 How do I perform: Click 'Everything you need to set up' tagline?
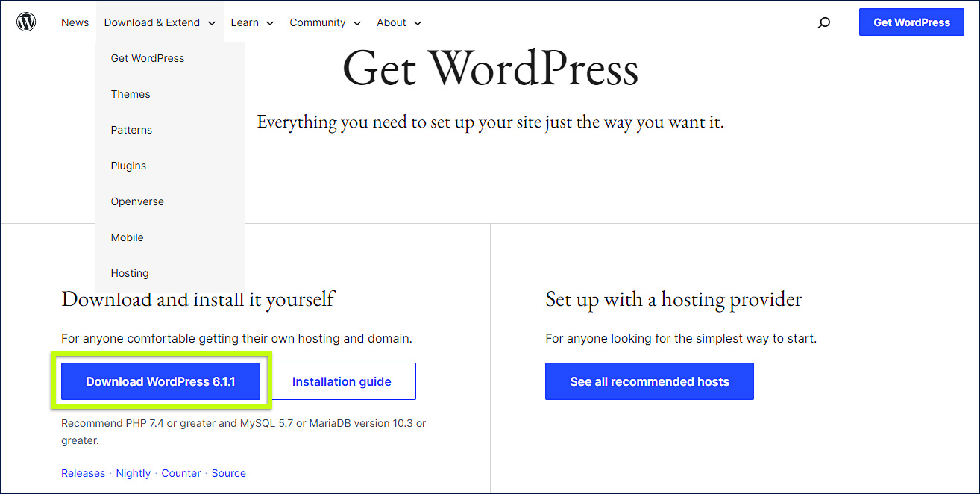490,122
